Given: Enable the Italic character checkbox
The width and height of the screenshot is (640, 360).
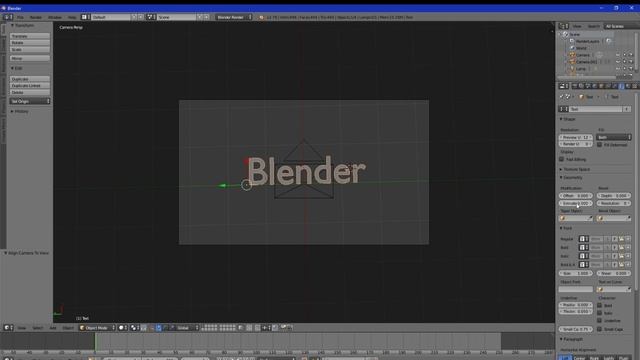Looking at the screenshot, I should (x=600, y=313).
